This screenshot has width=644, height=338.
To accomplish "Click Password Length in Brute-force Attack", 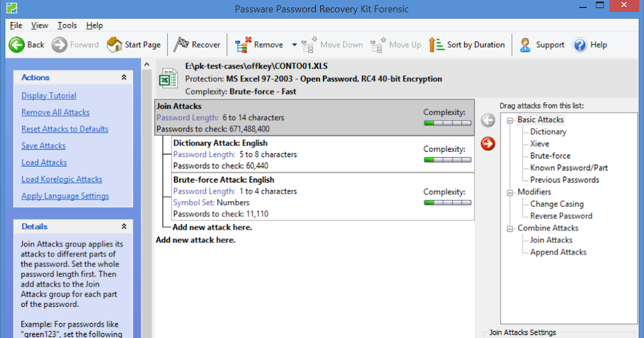I will [204, 191].
